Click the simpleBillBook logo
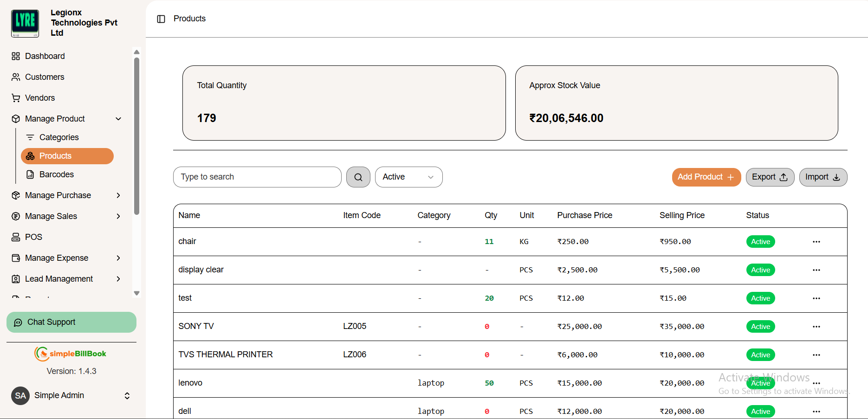Screen dimensions: 868x419 click(71, 354)
